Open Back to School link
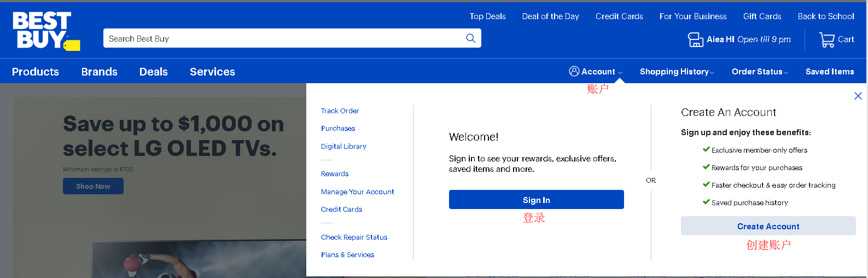868x278 pixels. [x=826, y=16]
